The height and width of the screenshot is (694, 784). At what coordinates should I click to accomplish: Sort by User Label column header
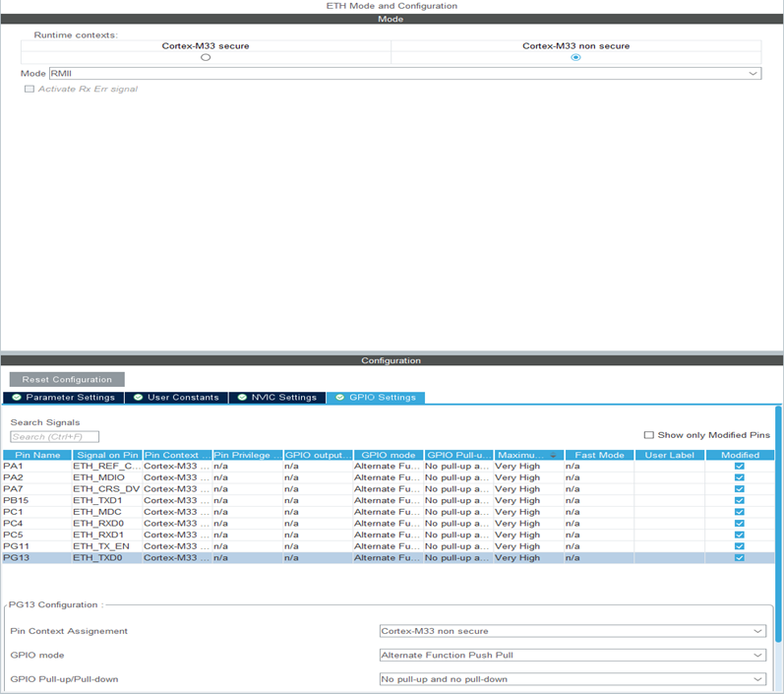coord(670,455)
